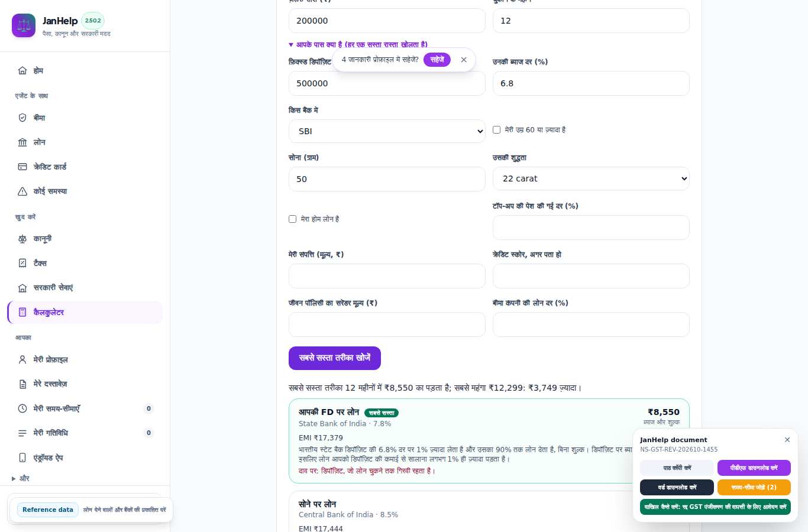Select कैलकुलेटर calculator icon
This screenshot has height=532, width=808.
pyautogui.click(x=22, y=312)
